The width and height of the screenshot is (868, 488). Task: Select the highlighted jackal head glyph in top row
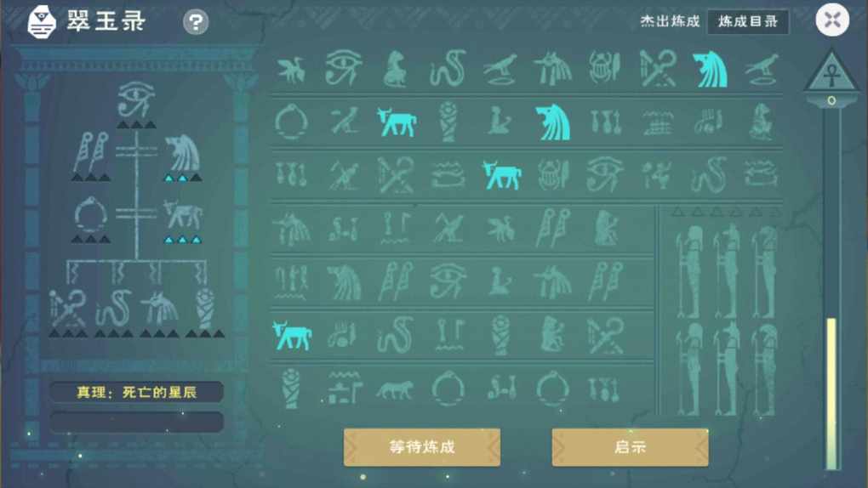coord(711,69)
